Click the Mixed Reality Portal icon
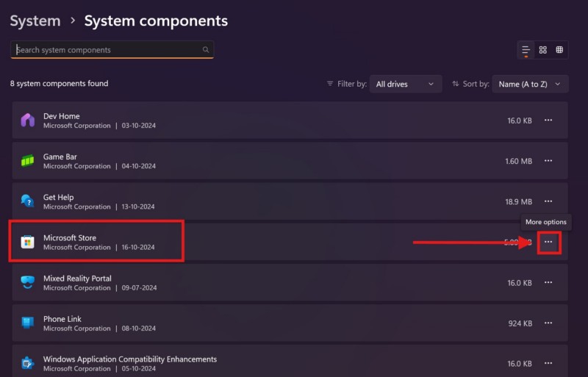588x377 pixels. (28, 283)
